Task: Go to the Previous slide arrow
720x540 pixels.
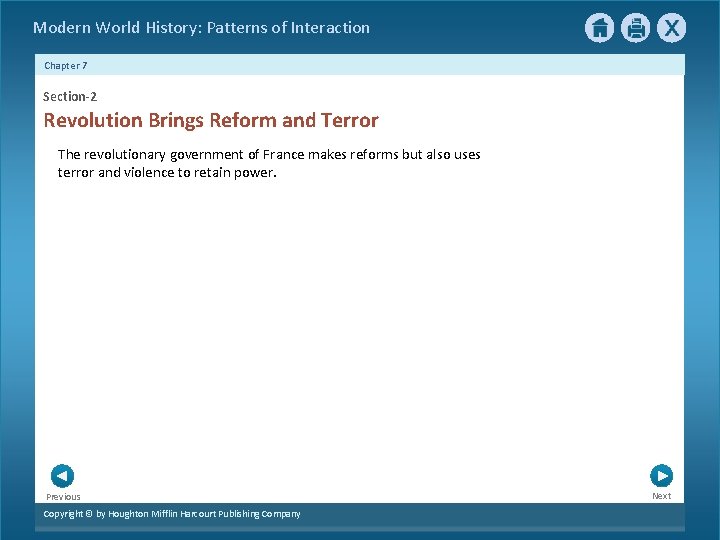Action: 62,476
